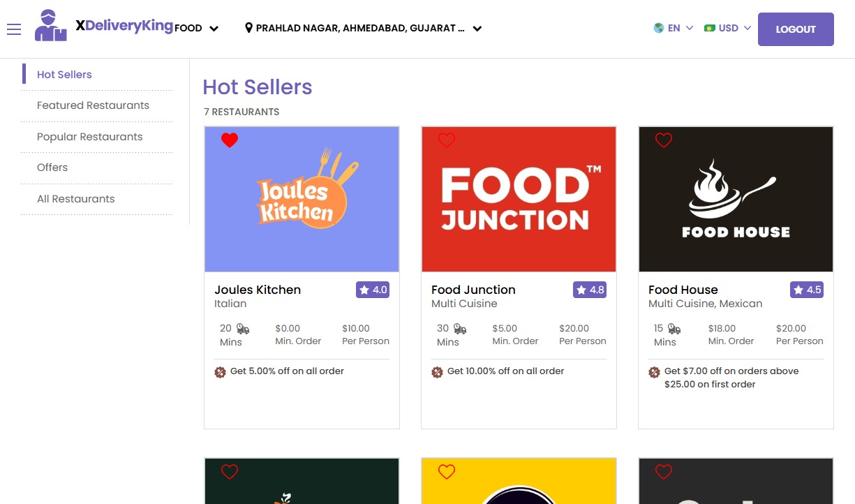Click the heart icon on Food Junction

pos(447,140)
